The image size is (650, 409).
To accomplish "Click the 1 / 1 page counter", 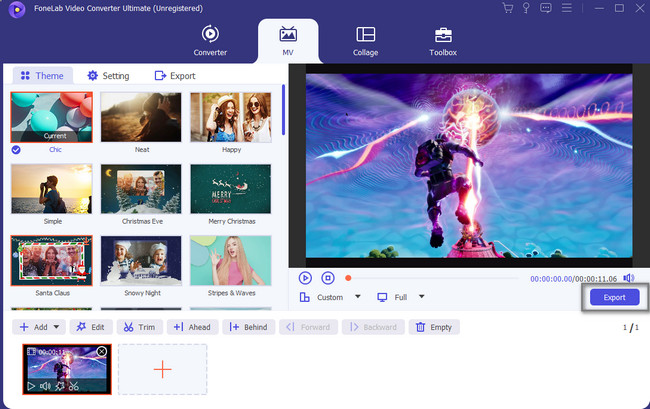I will [631, 328].
